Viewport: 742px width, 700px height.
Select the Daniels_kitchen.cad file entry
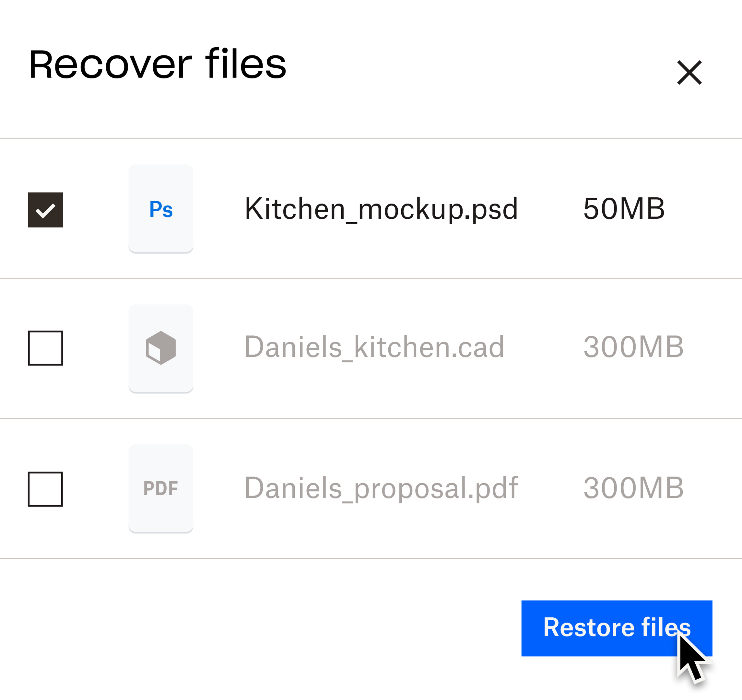tap(46, 349)
